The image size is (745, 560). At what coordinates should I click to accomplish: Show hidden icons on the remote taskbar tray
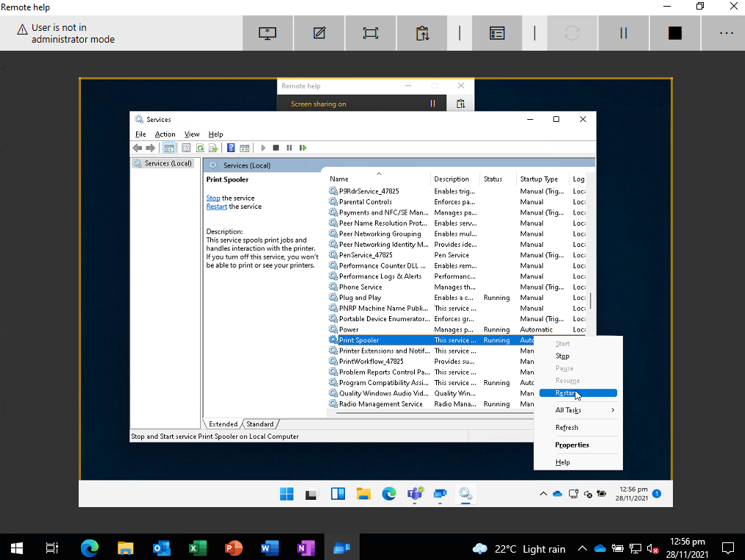tap(543, 494)
